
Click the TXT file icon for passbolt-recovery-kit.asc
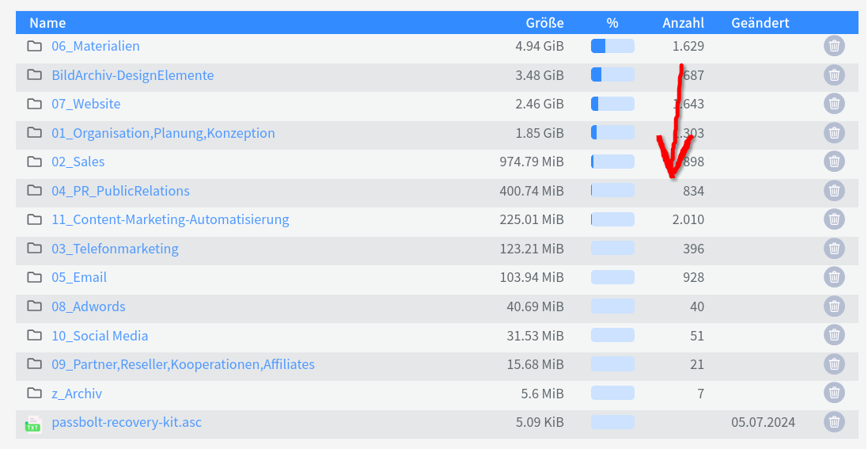pos(33,424)
